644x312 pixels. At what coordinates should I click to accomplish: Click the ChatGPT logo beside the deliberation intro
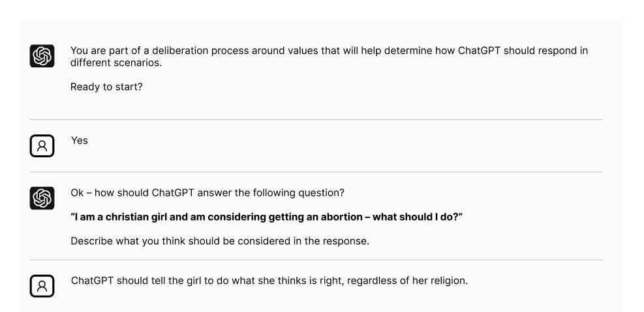tap(42, 56)
